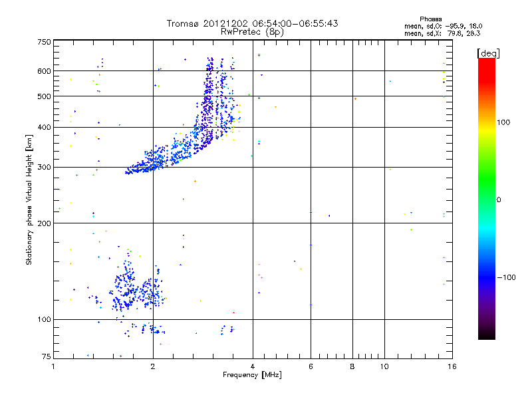
Task: Click the y-axis '750' tick label
Action: (44, 42)
